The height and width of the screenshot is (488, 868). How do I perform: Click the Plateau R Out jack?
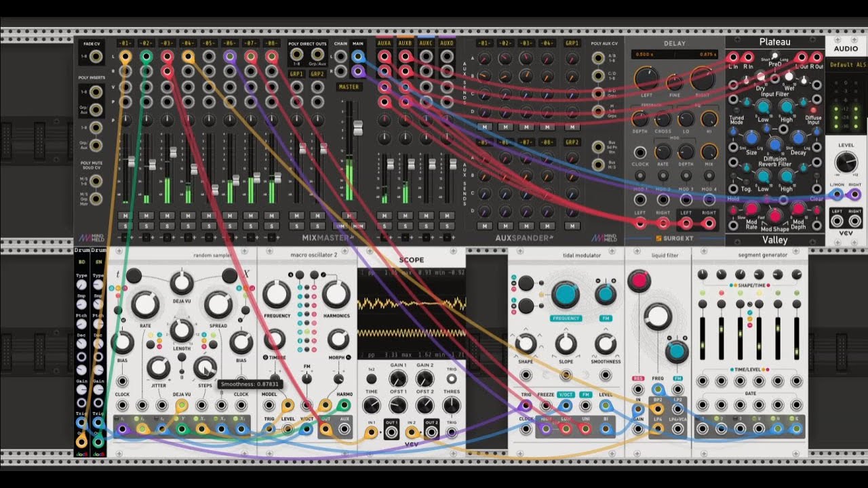[818, 57]
